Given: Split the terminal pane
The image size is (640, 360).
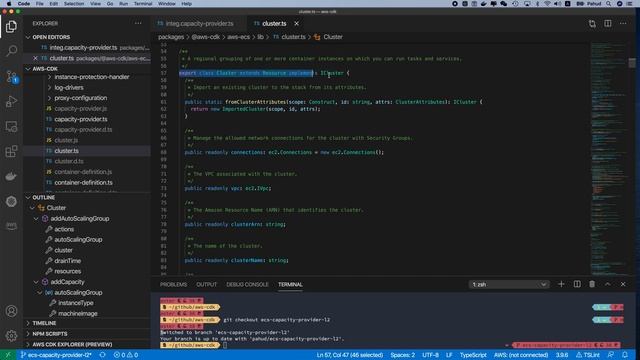Looking at the screenshot, I should pyautogui.click(x=577, y=284).
